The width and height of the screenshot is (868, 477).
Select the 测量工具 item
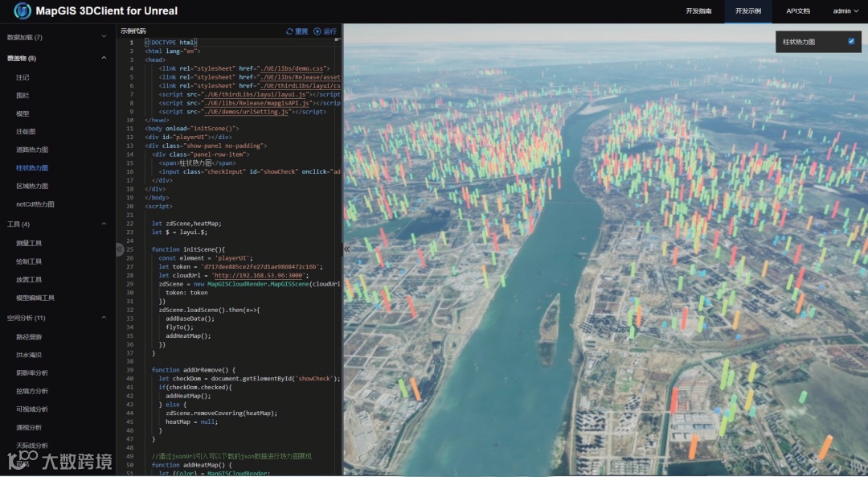[29, 243]
